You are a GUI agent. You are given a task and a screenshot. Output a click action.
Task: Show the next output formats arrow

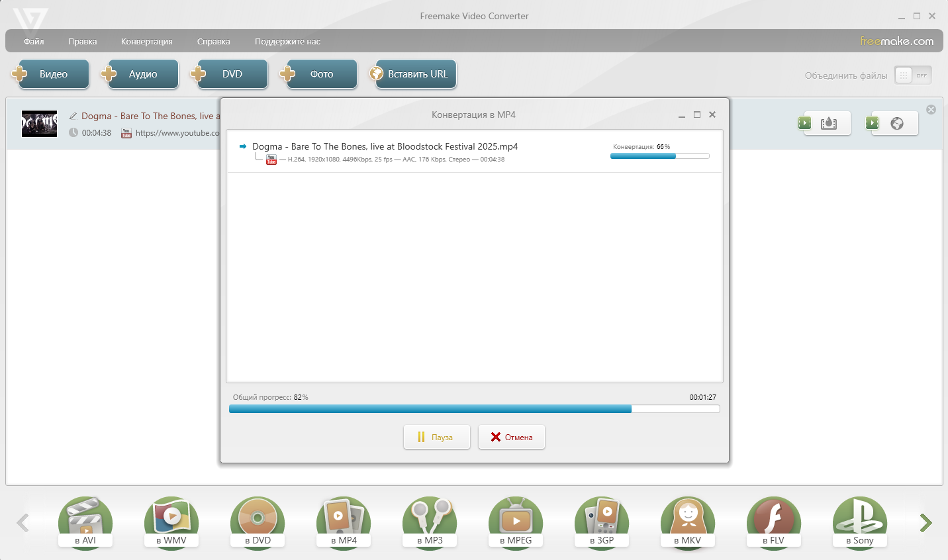click(x=925, y=523)
